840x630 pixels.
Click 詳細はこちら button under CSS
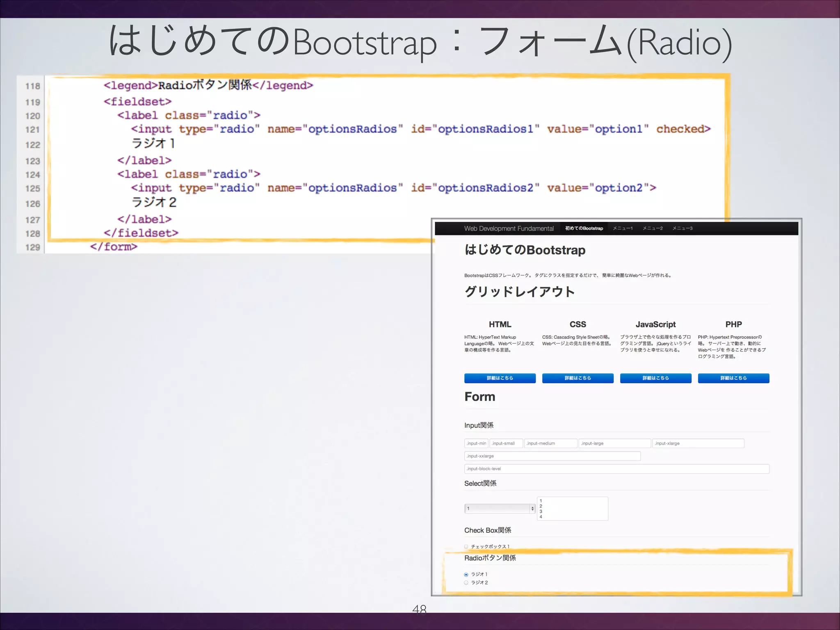tap(578, 378)
